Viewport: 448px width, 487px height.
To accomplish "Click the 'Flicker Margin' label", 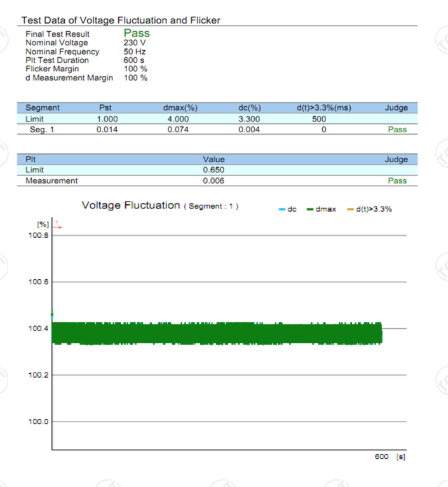I will pos(52,69).
